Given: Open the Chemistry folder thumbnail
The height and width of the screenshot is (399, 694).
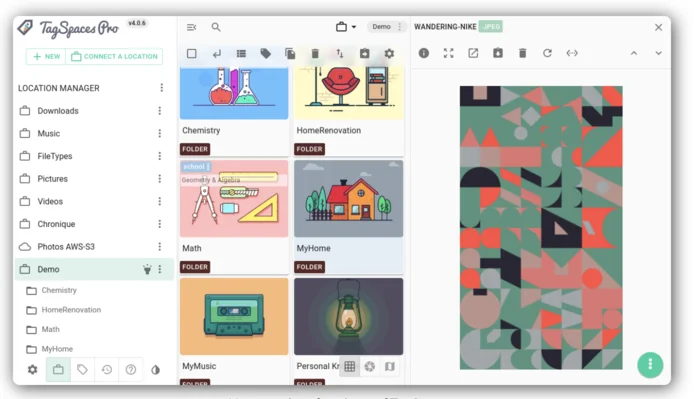Looking at the screenshot, I should pyautogui.click(x=234, y=93).
